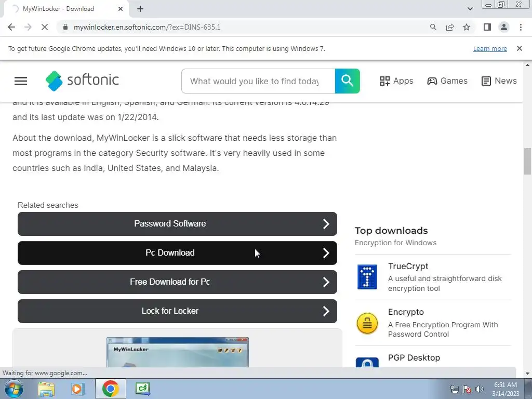Image resolution: width=532 pixels, height=399 pixels.
Task: Open Windows Media Player from taskbar
Action: point(77,389)
